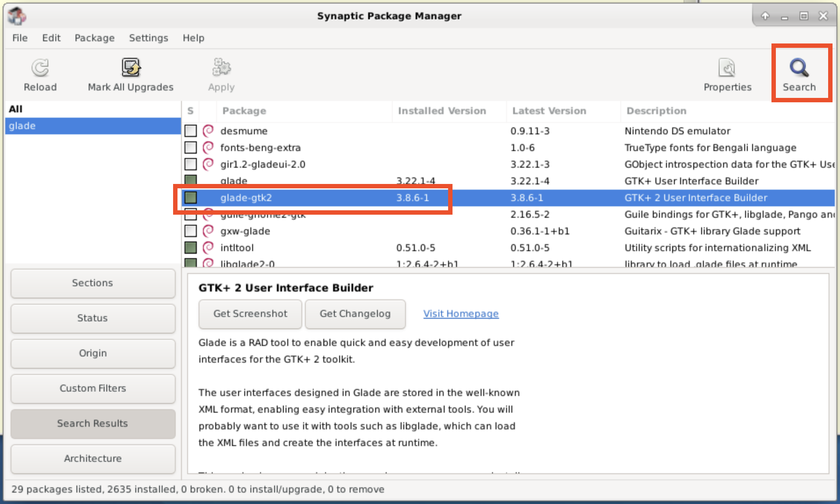Sort by the S status column header

[190, 111]
